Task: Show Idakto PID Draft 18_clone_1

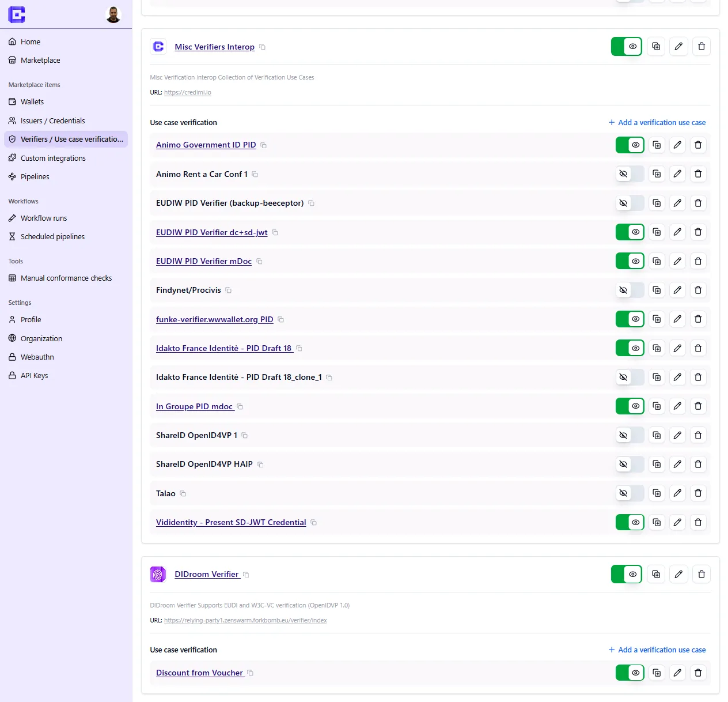Action: pos(630,377)
